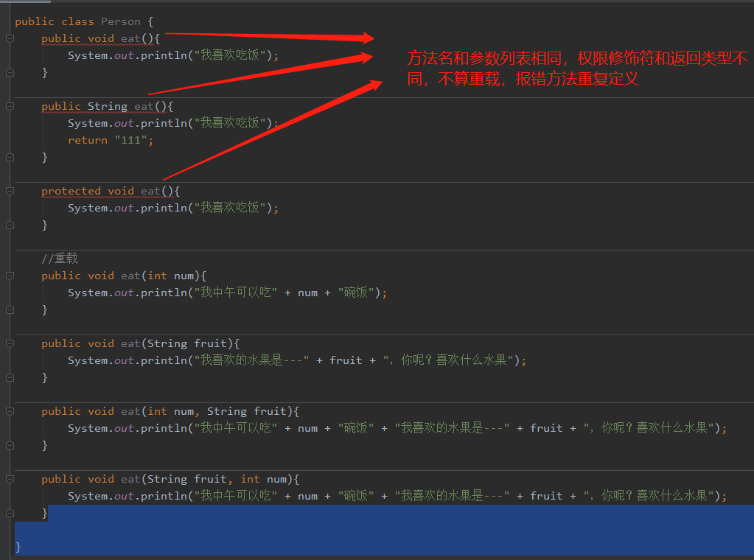Click println line inside first public void eat()
The width and height of the screenshot is (754, 560).
(173, 55)
